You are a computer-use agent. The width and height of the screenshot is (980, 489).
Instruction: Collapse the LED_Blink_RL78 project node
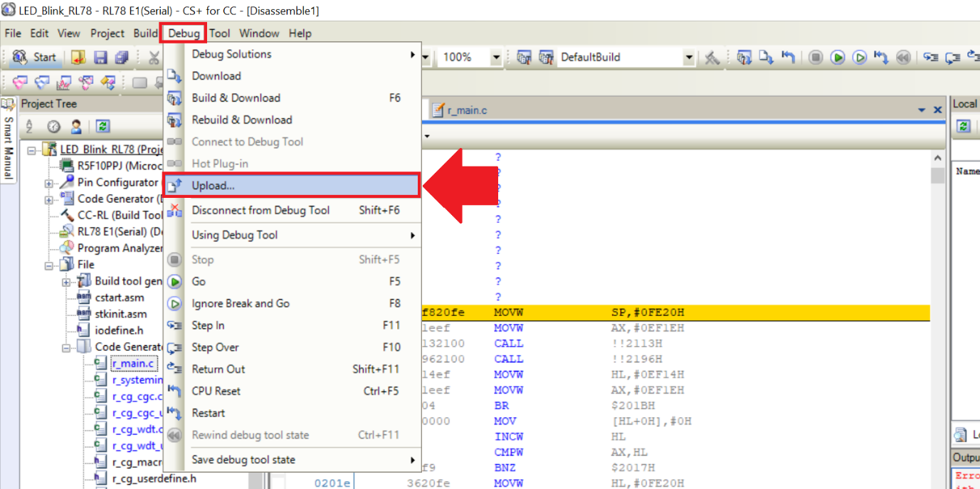tap(32, 149)
